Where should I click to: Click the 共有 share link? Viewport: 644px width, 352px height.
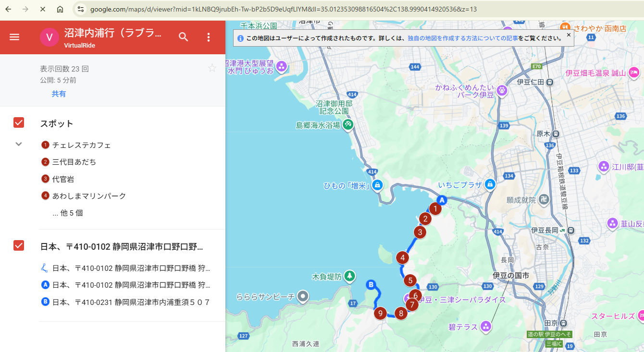59,94
